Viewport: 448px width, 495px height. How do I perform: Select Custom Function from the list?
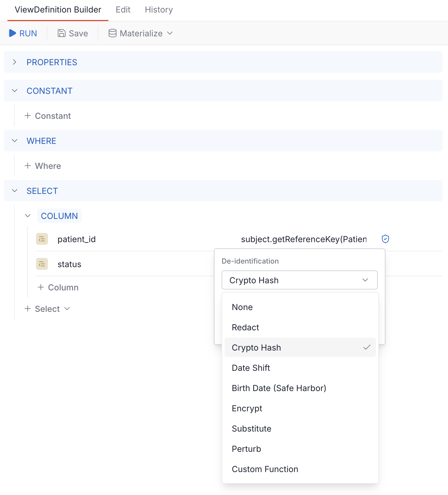tap(265, 469)
